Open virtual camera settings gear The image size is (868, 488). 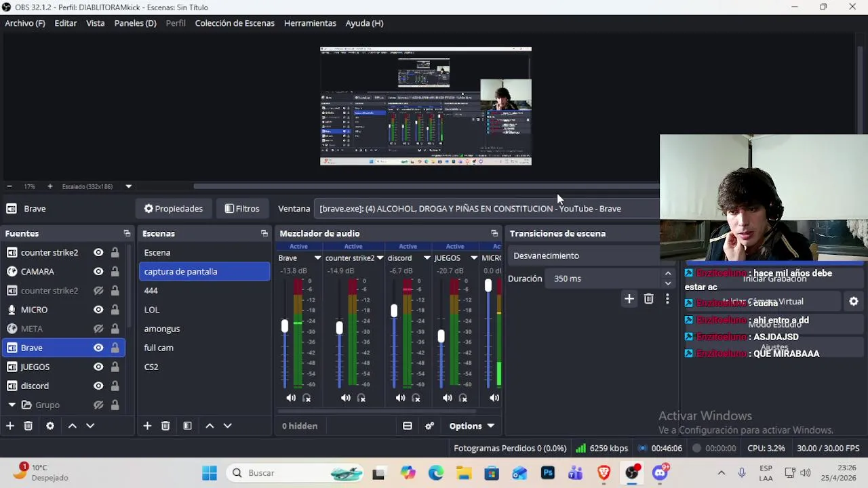854,302
